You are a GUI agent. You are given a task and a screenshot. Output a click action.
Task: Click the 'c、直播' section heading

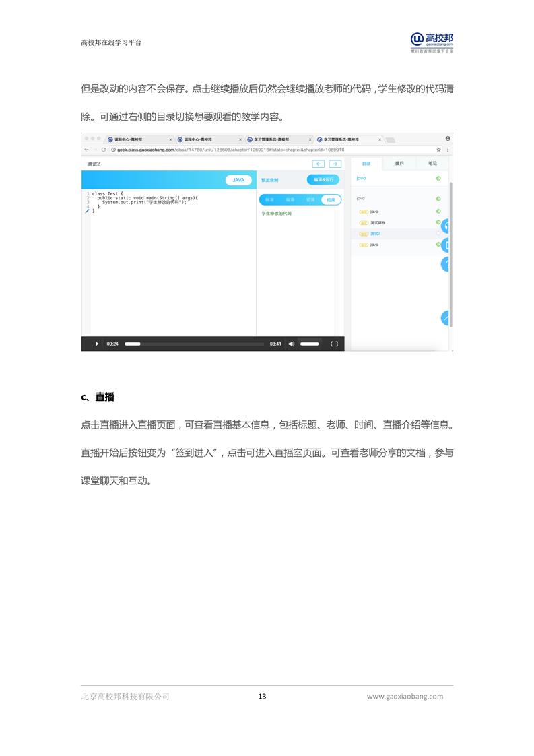click(x=98, y=397)
